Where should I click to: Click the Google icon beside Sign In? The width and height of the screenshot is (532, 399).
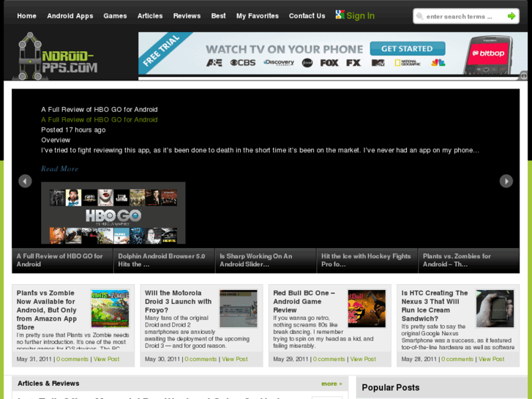click(x=340, y=15)
